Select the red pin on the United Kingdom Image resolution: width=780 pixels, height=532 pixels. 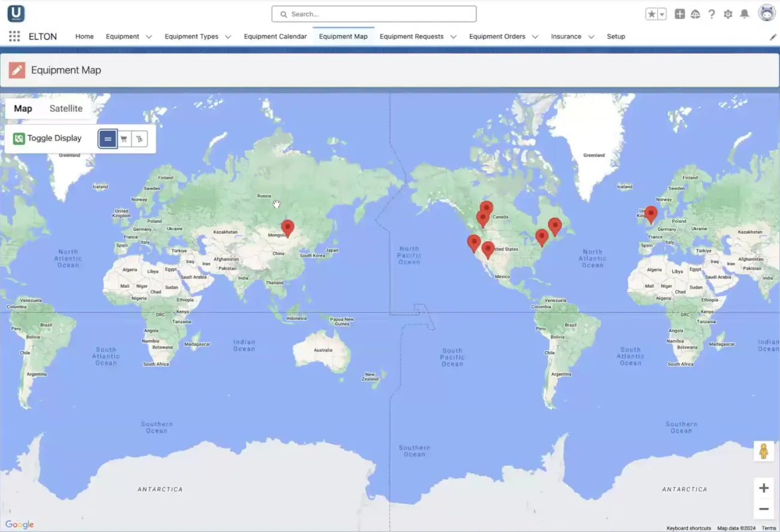[651, 214]
